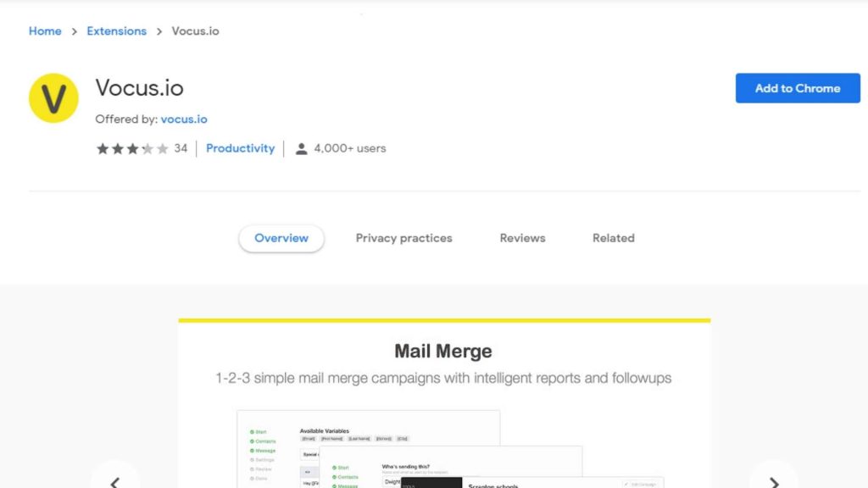Open the Productivity category link
This screenshot has height=488, width=868.
[x=240, y=148]
